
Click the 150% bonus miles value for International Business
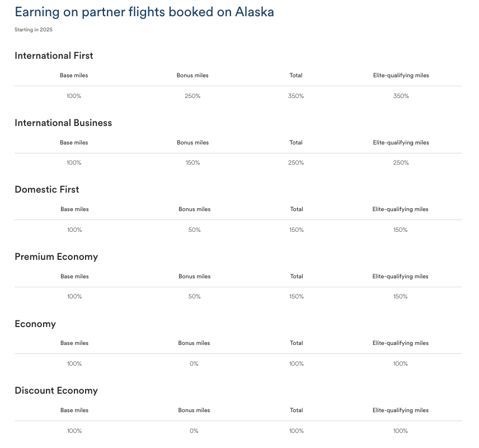coord(192,162)
